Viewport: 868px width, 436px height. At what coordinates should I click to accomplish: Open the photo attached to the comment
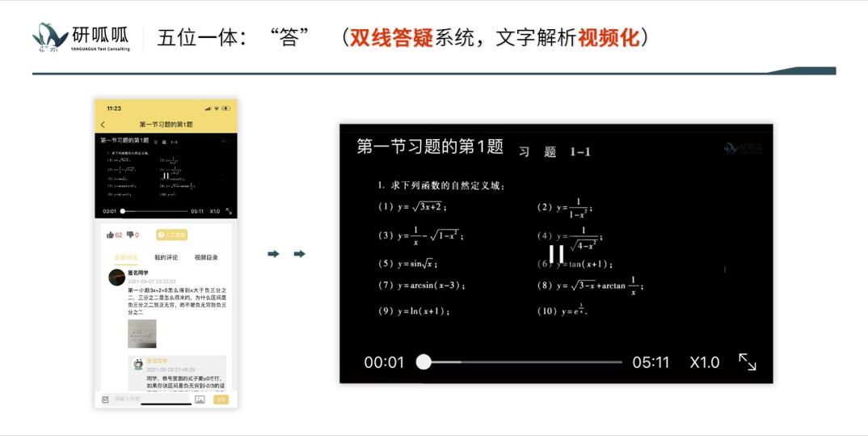click(141, 333)
